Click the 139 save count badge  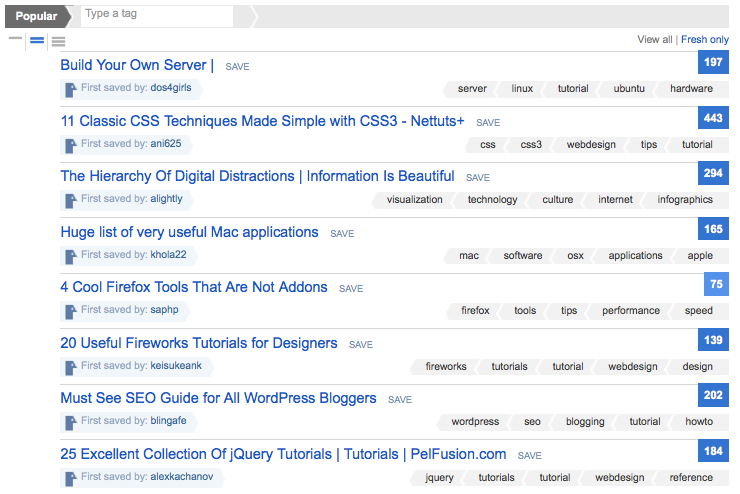pyautogui.click(x=713, y=340)
